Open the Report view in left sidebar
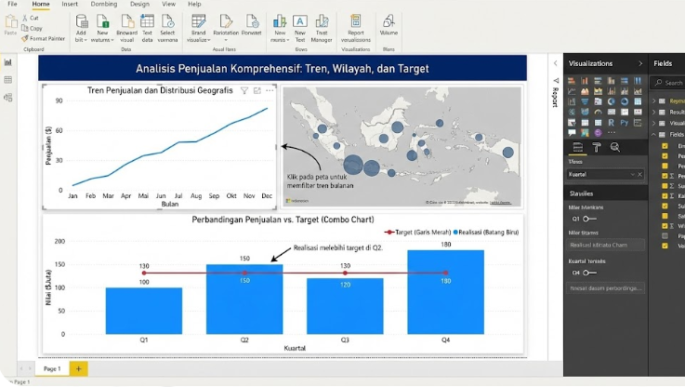The height and width of the screenshot is (387, 685). [x=8, y=62]
